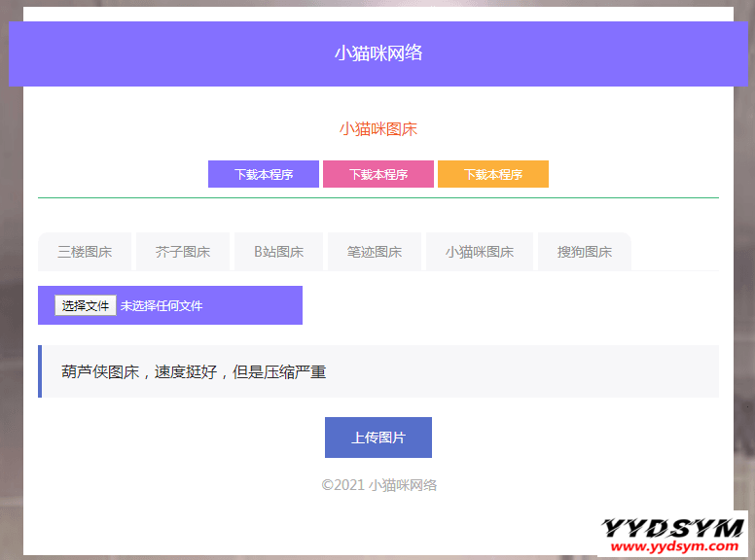This screenshot has height=560, width=755.
Task: Click the horizontal divider below the download buttons
Action: point(377,197)
